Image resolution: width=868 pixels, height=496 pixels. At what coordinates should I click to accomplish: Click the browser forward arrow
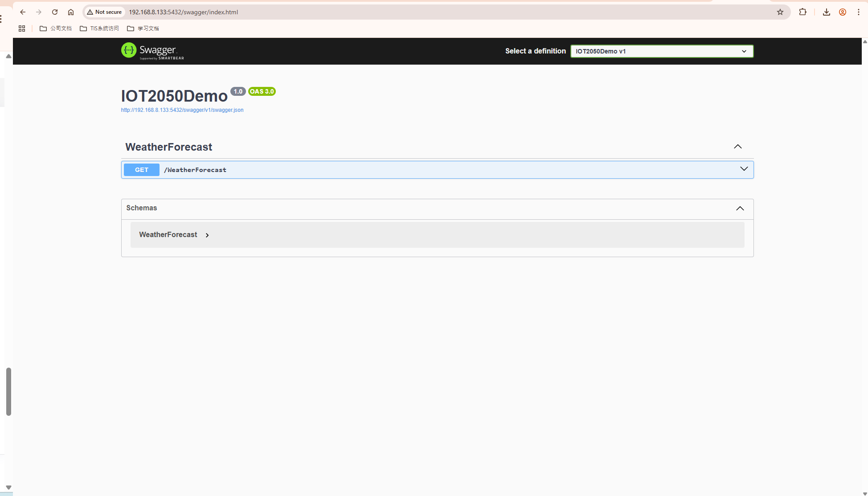[x=39, y=12]
